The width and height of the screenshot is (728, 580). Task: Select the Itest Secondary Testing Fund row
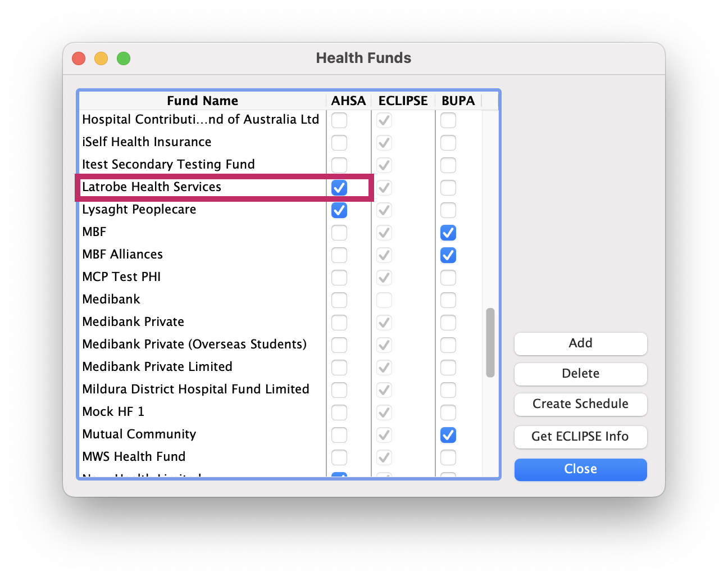[x=169, y=164]
